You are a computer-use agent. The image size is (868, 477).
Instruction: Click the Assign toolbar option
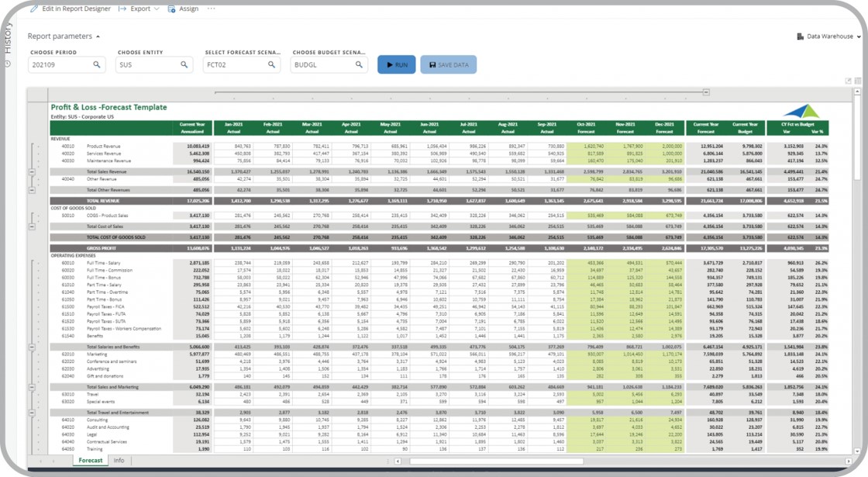coord(184,9)
